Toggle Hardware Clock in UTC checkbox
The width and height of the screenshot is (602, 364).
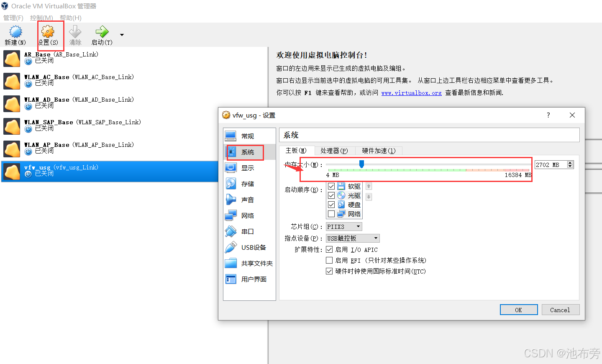[x=329, y=271]
